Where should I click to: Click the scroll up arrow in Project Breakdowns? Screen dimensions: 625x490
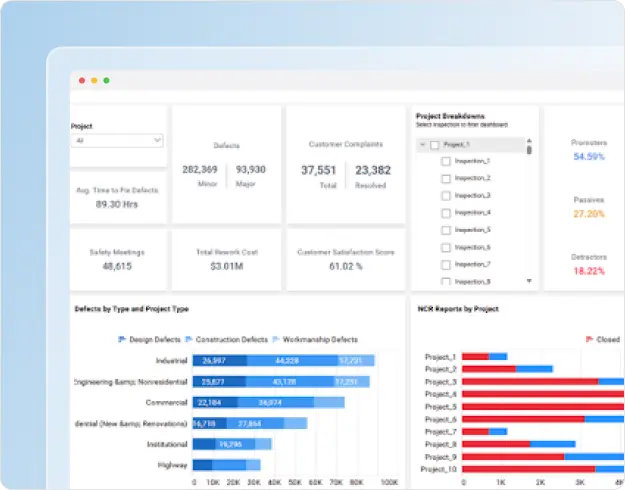coord(529,140)
